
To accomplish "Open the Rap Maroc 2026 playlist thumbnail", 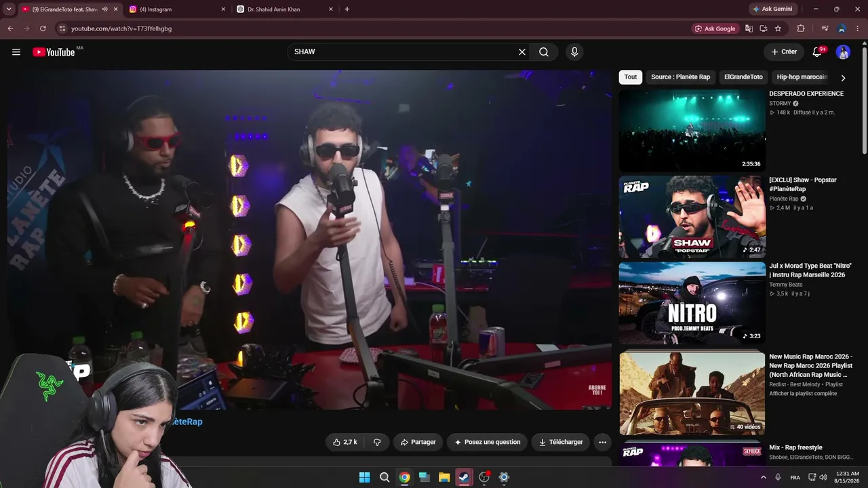I will coord(692,394).
